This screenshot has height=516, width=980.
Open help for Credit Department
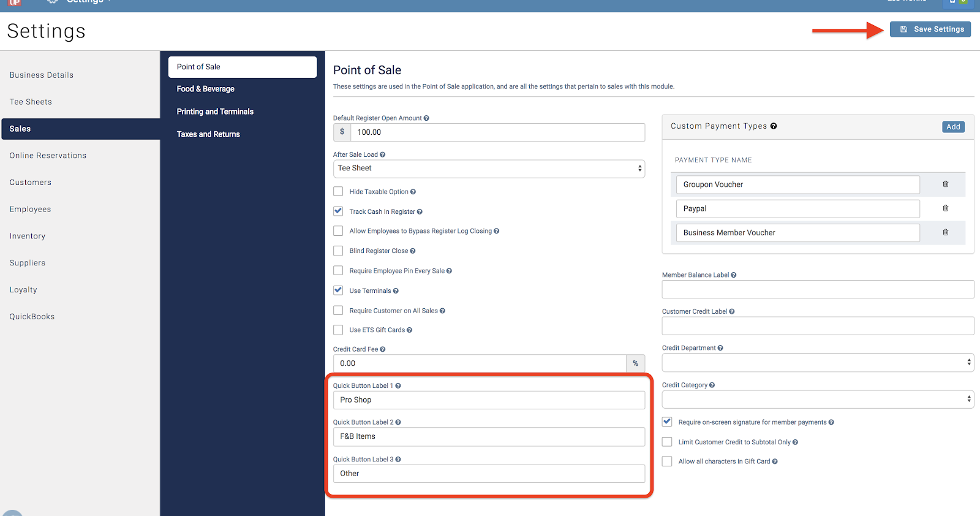click(720, 348)
